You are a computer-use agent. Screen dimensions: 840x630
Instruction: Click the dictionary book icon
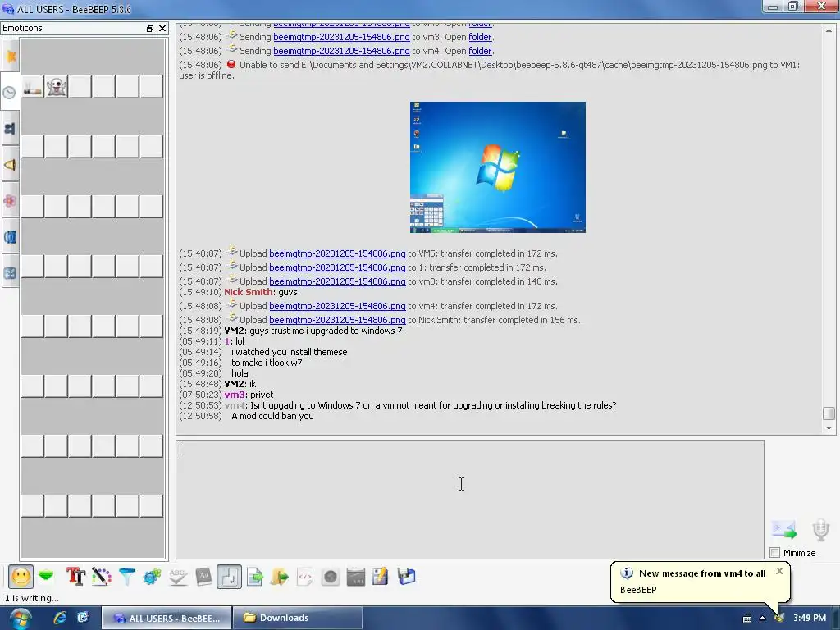tap(203, 577)
